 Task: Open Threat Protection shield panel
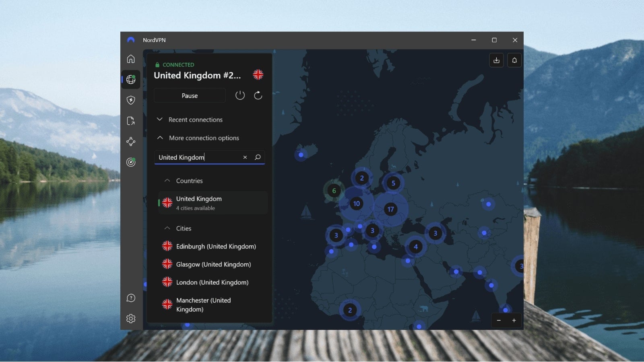(131, 100)
